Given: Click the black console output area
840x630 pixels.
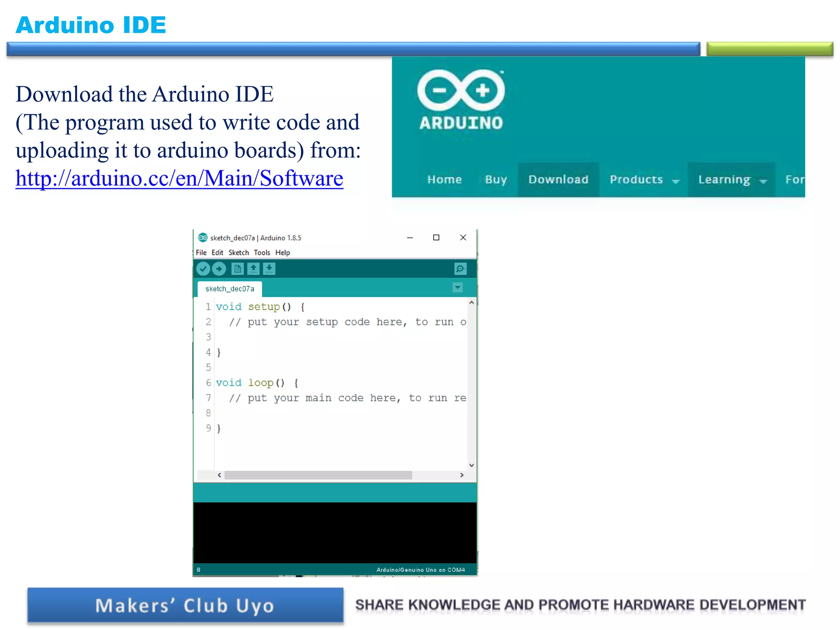Looking at the screenshot, I should (x=335, y=533).
